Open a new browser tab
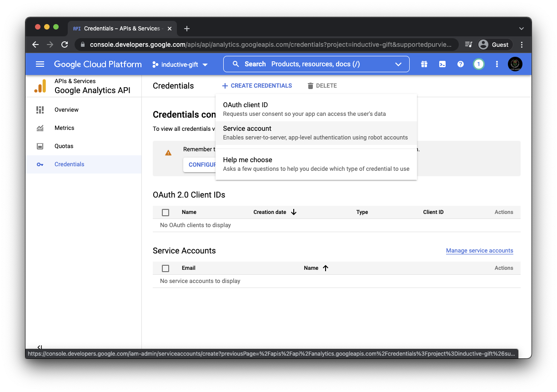557x392 pixels. coord(187,29)
